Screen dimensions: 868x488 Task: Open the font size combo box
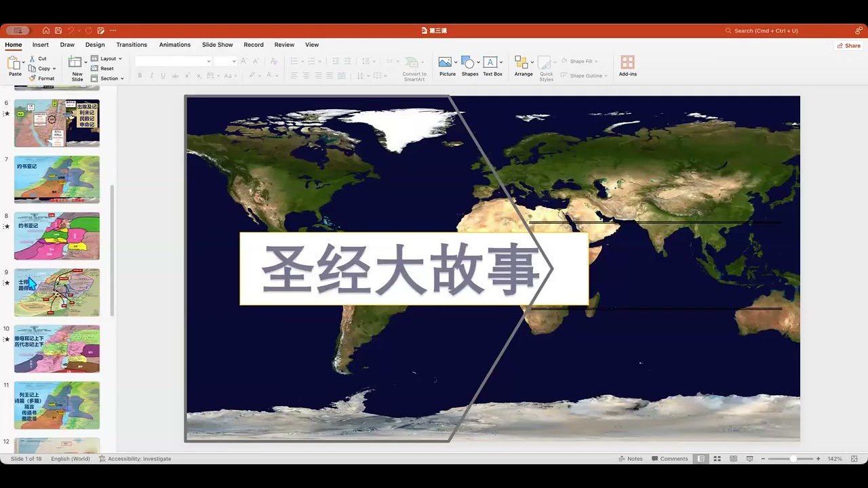click(225, 61)
